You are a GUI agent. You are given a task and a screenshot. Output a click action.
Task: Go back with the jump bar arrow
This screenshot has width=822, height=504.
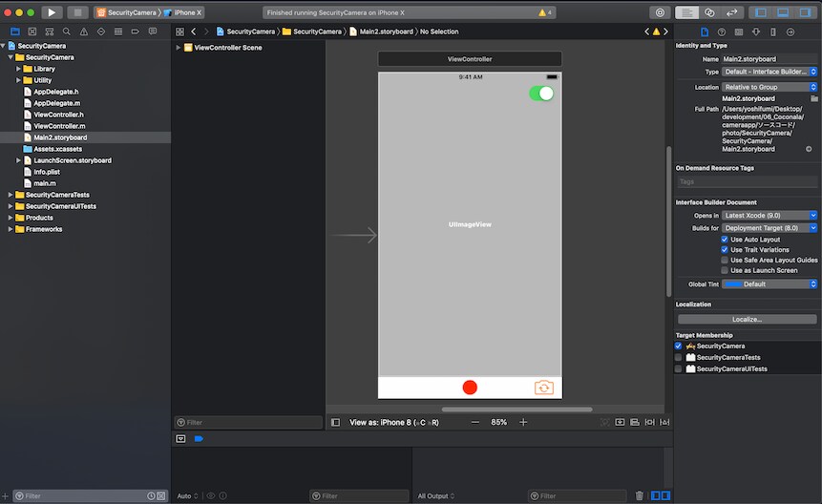(194, 31)
